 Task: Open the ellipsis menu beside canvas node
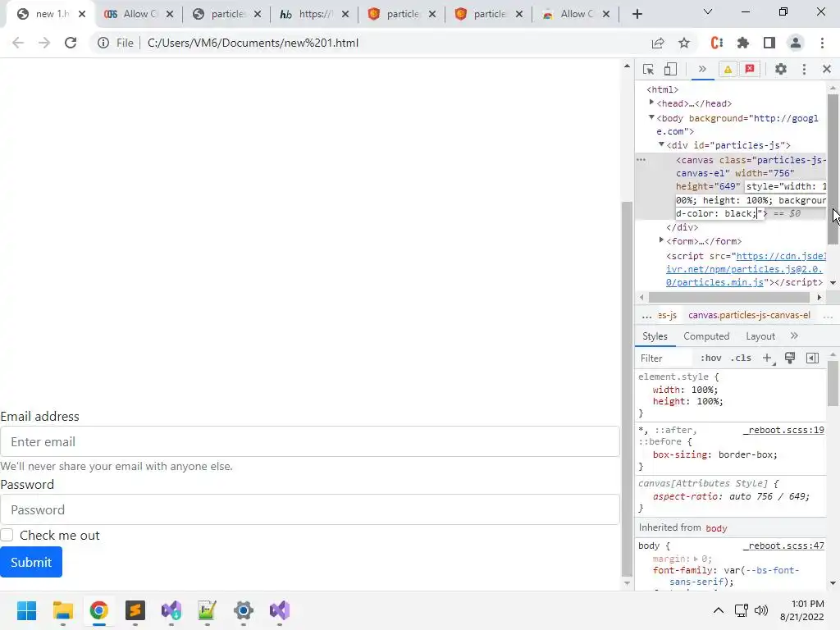tap(641, 160)
